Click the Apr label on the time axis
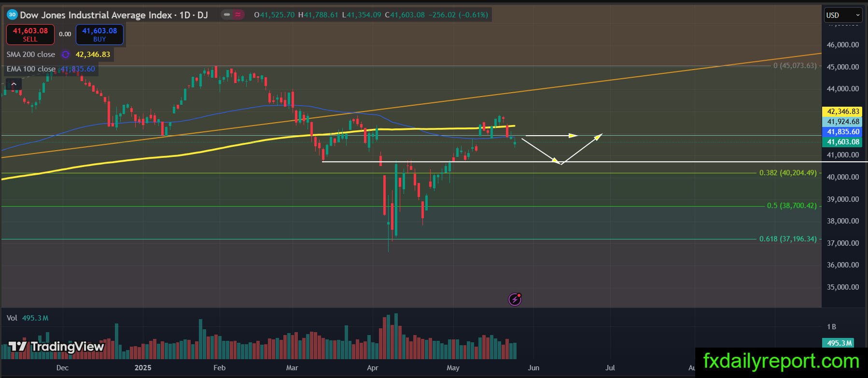This screenshot has width=868, height=378. click(x=372, y=368)
